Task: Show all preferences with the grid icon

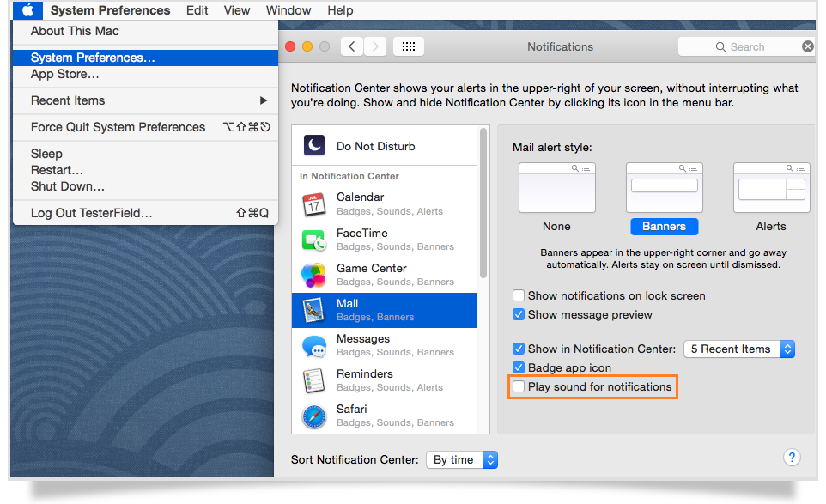Action: [409, 46]
